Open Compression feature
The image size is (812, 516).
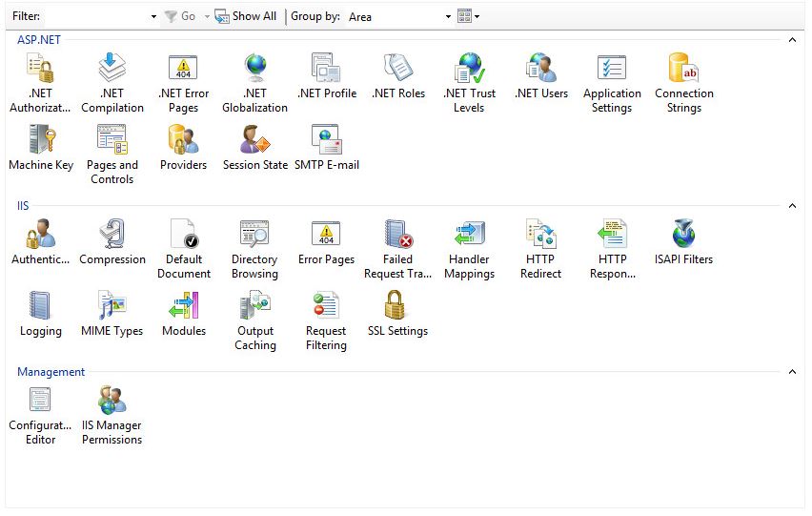coord(112,242)
